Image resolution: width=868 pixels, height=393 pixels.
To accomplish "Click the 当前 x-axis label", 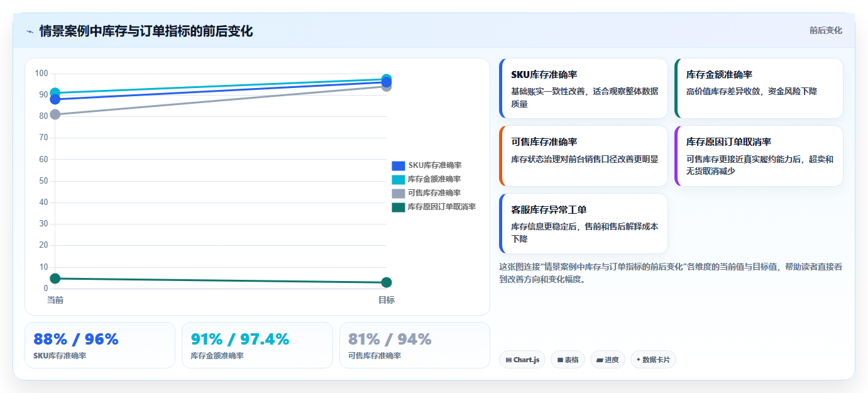I will point(55,300).
